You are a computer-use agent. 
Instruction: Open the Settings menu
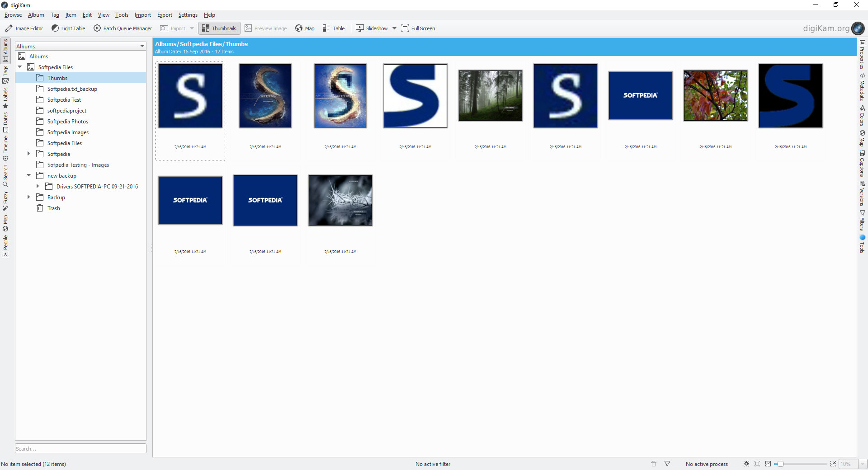coord(188,15)
